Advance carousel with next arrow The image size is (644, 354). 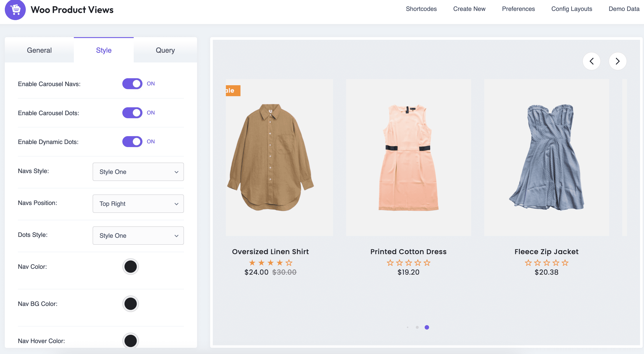pos(618,61)
